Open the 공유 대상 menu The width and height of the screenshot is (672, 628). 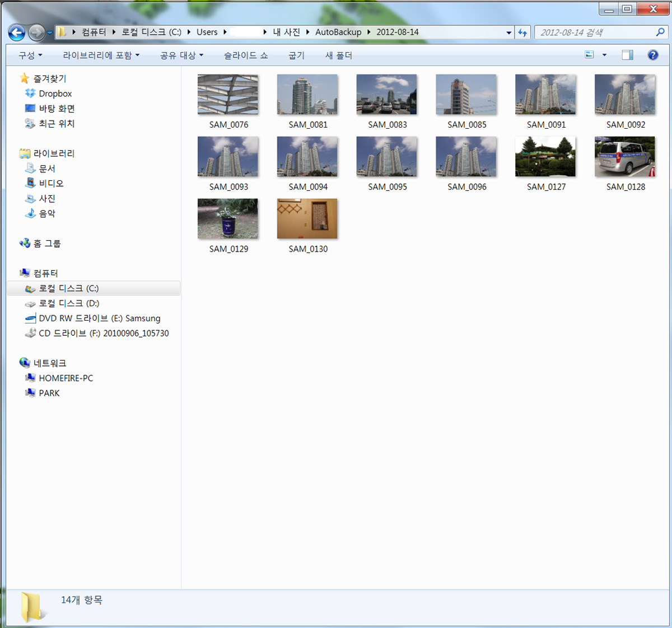tap(181, 55)
